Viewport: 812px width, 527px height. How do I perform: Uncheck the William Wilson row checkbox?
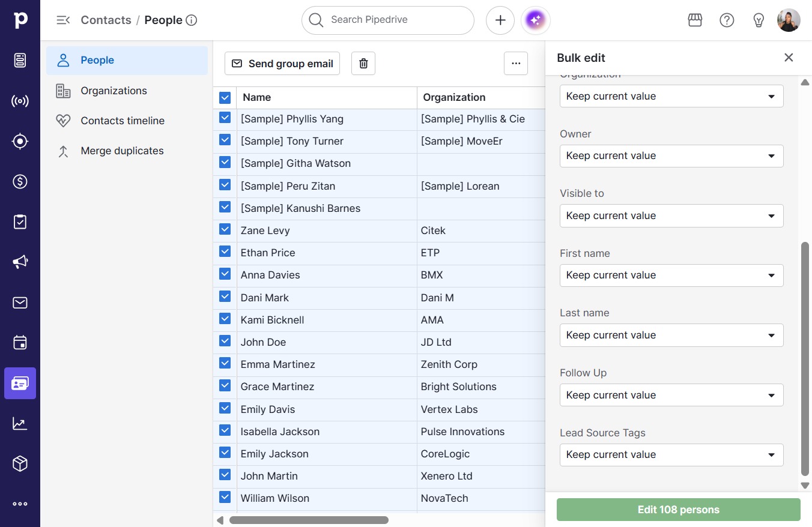coord(225,498)
